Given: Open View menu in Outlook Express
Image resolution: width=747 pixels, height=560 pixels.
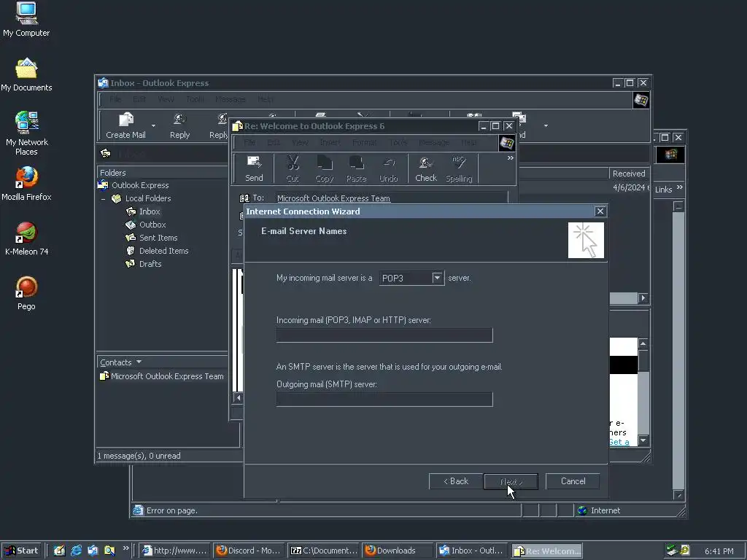Looking at the screenshot, I should [x=166, y=99].
